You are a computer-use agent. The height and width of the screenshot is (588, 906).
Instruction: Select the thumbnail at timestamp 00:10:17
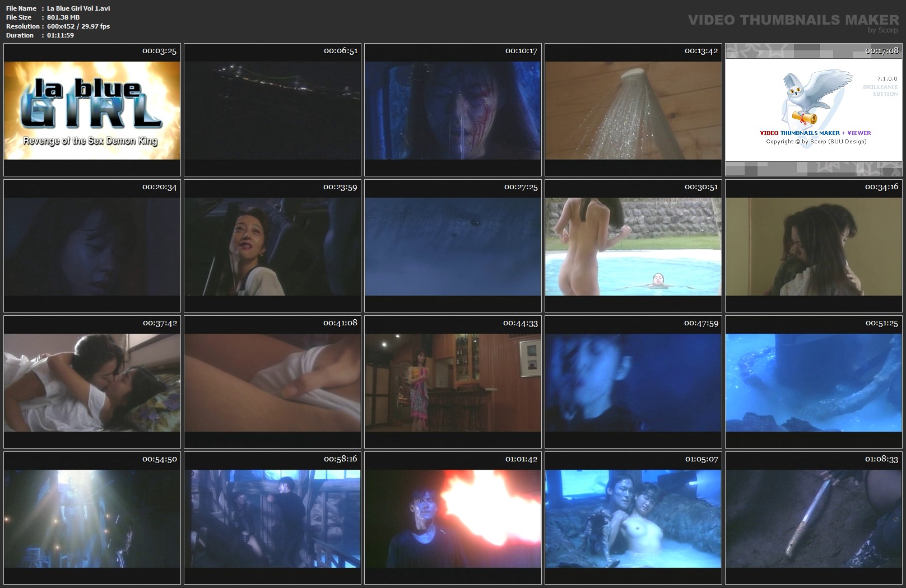(x=453, y=110)
